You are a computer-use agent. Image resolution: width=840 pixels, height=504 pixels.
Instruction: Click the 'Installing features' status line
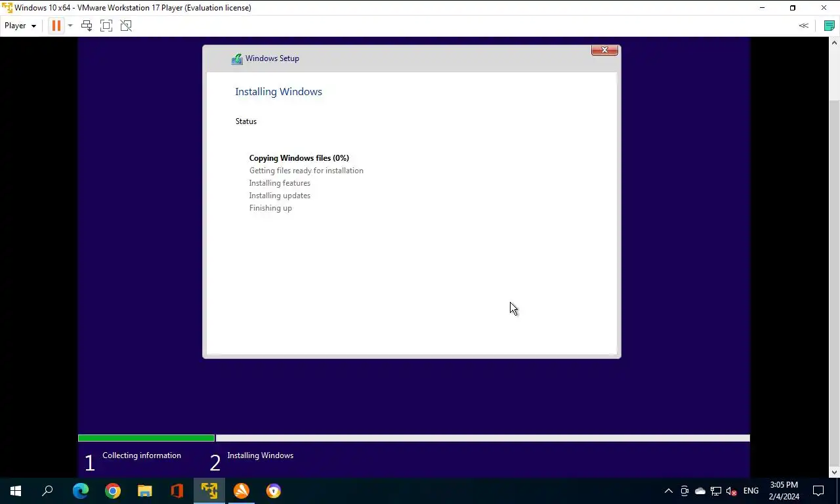[x=280, y=183]
